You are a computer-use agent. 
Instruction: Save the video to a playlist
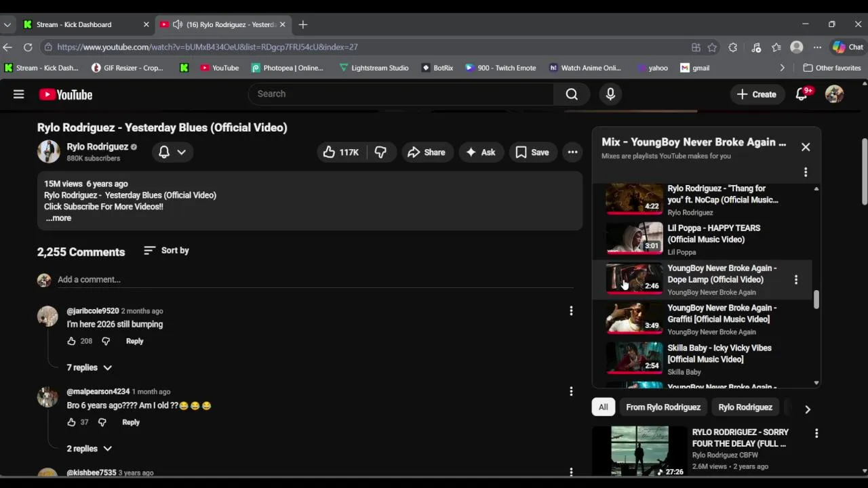tap(532, 152)
